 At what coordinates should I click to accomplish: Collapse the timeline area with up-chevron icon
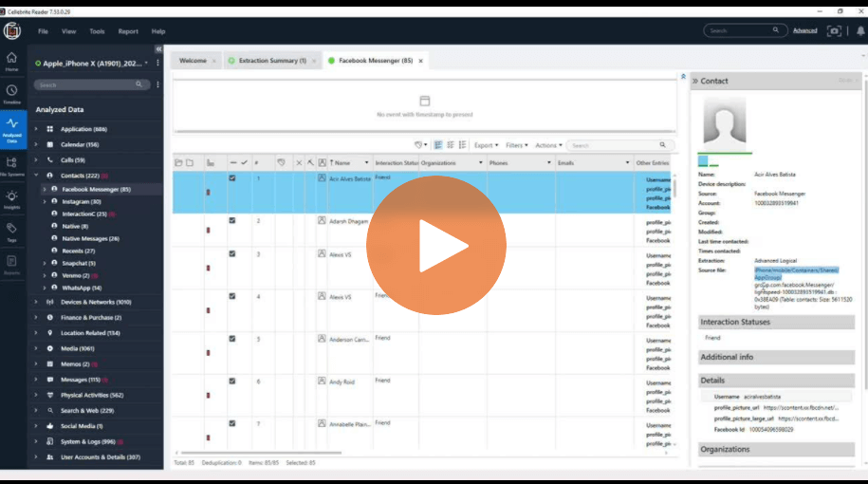point(683,77)
